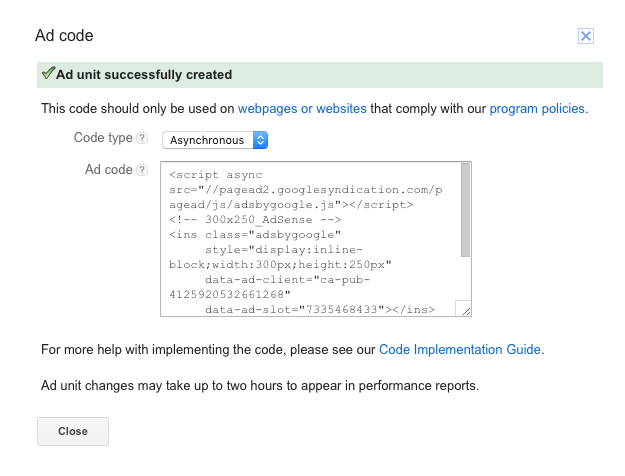The height and width of the screenshot is (476, 625).
Task: Open the Code Implementation Guide link
Action: (x=460, y=350)
